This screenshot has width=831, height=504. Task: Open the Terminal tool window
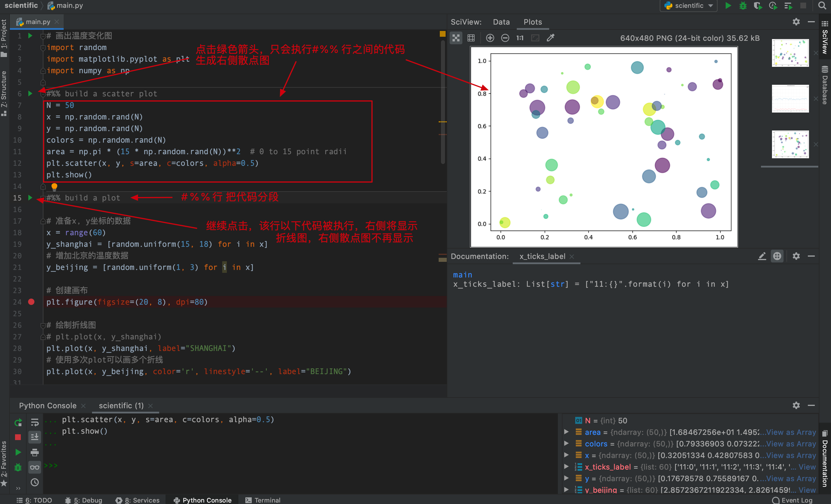pos(263,500)
